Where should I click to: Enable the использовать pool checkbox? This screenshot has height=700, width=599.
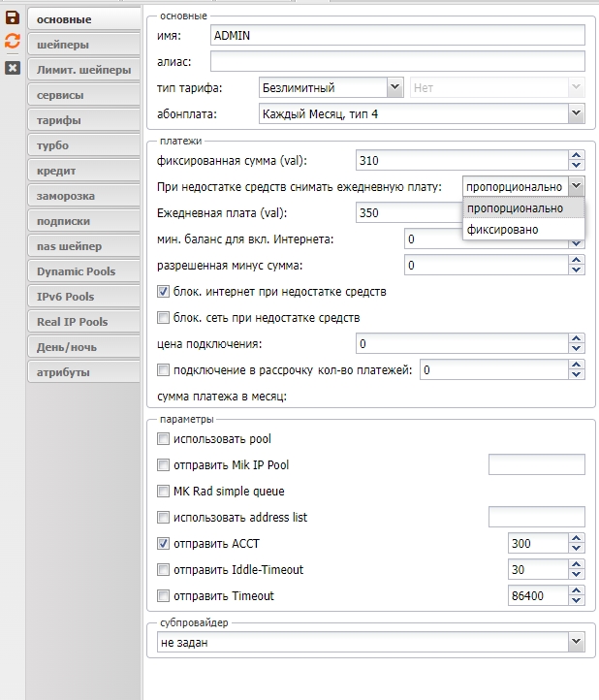pos(163,439)
